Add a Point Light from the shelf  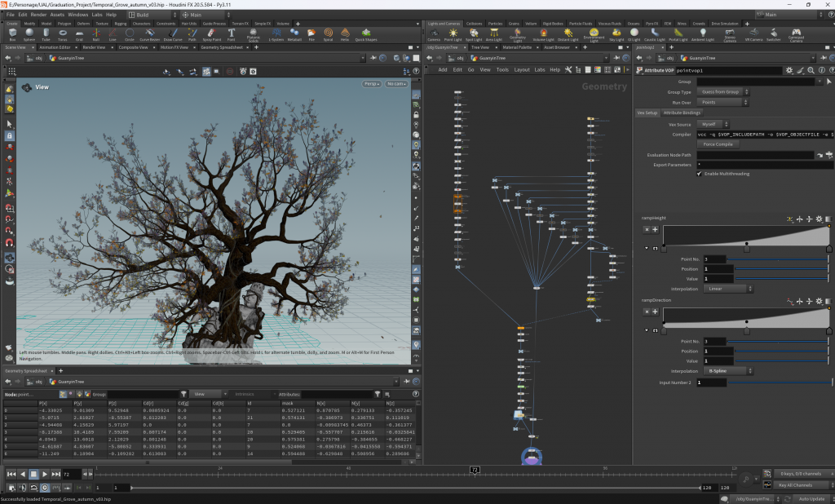click(x=453, y=34)
